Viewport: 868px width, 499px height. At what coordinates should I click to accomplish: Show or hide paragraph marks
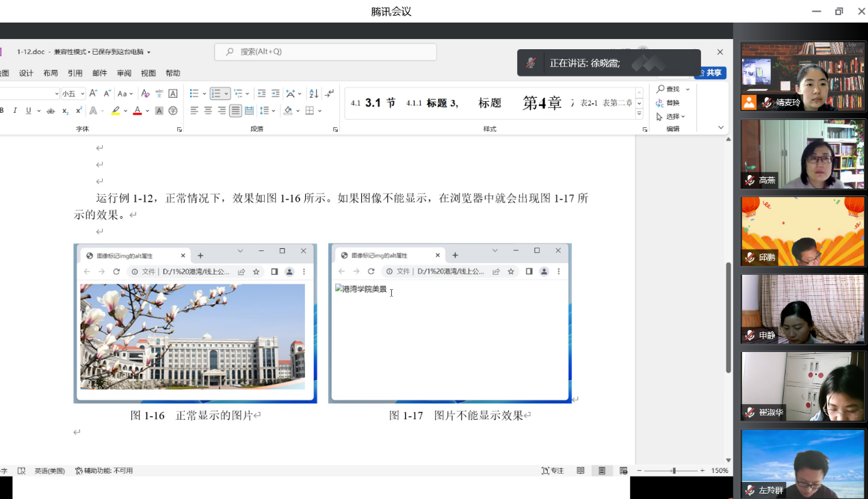click(330, 94)
